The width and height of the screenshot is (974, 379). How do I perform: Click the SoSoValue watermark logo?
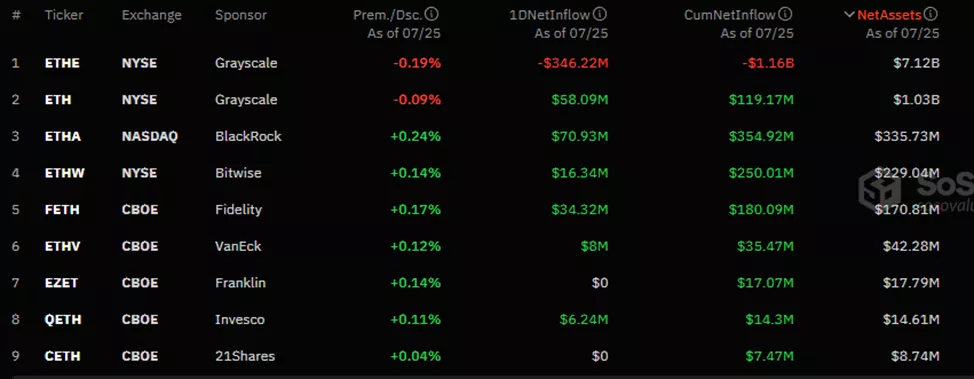[x=915, y=191]
